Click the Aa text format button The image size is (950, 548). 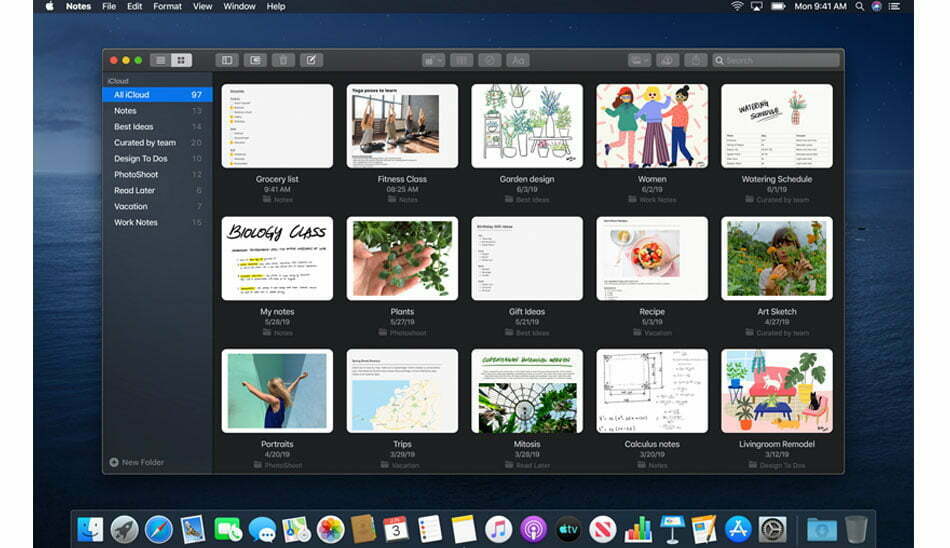pyautogui.click(x=518, y=61)
